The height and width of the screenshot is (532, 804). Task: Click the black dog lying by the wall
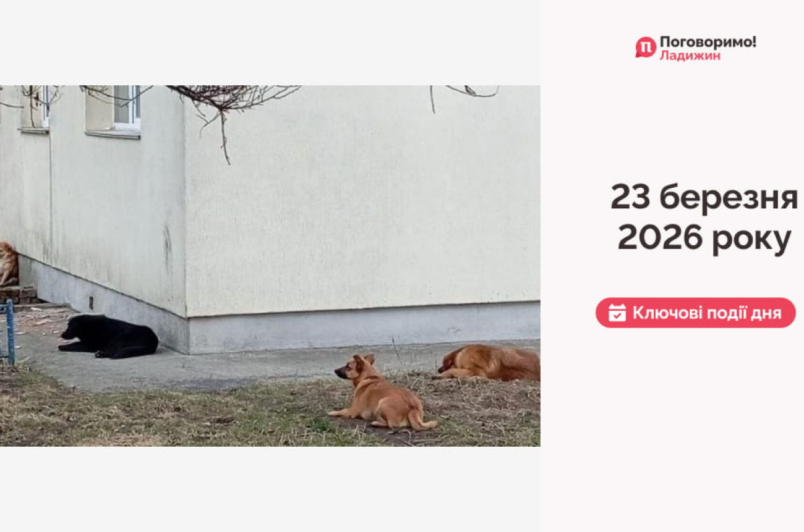pyautogui.click(x=109, y=336)
